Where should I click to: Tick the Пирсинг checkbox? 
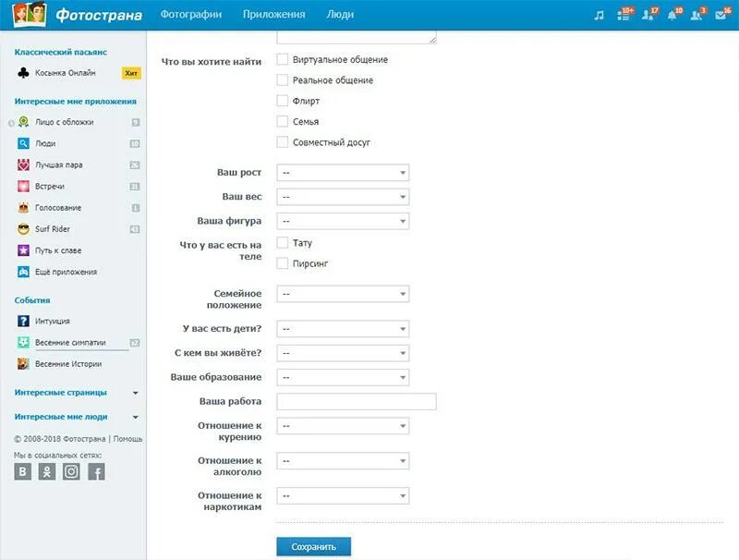coord(283,263)
